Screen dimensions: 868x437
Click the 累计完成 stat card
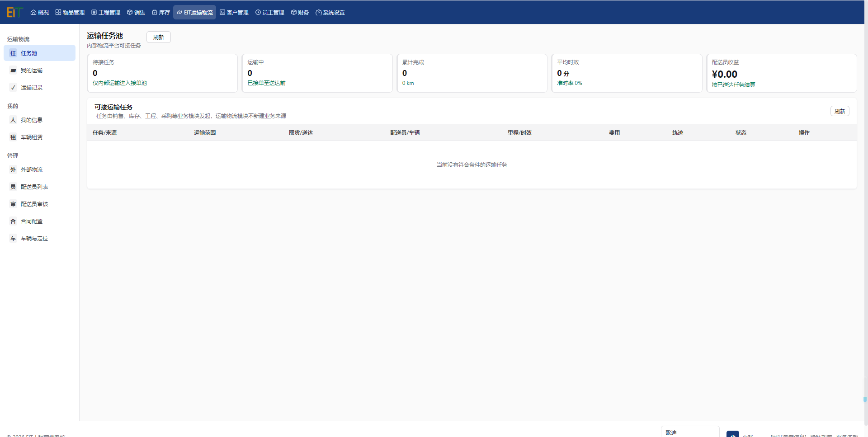tap(472, 73)
